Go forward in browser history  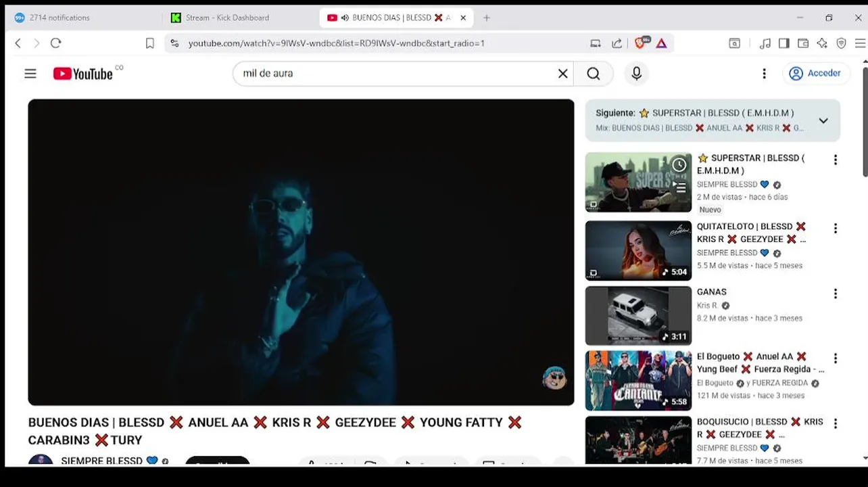[37, 43]
